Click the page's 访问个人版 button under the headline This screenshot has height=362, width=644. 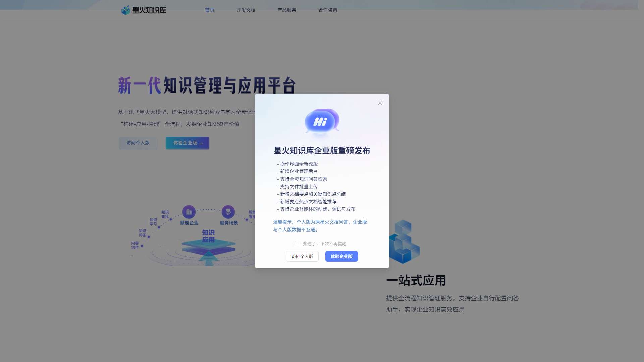(138, 143)
